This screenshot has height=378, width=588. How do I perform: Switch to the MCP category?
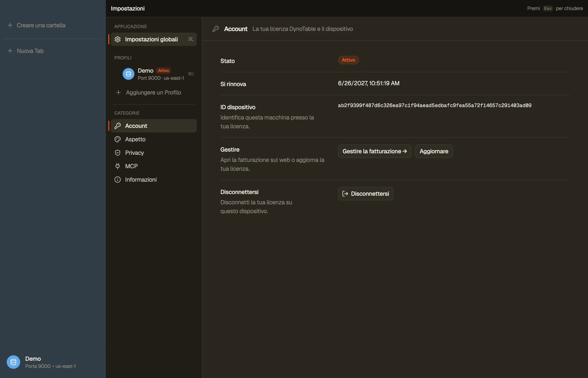coord(154,166)
